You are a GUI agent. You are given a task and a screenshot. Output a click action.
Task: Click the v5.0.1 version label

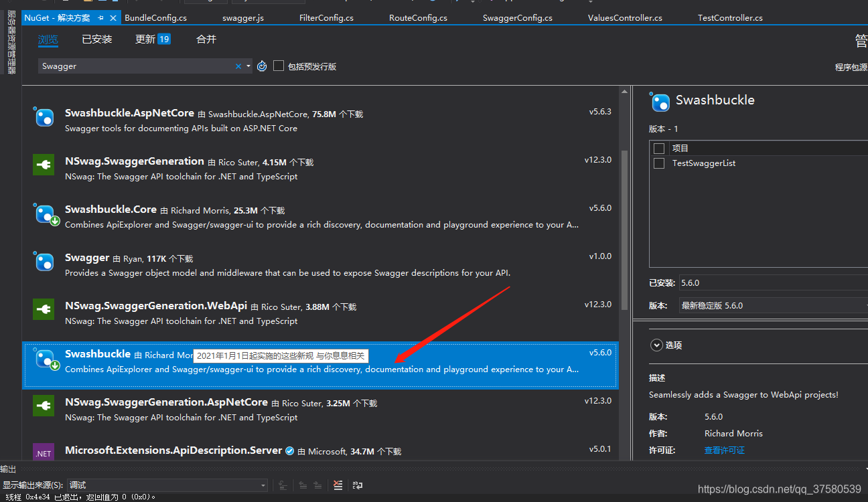[600, 449]
